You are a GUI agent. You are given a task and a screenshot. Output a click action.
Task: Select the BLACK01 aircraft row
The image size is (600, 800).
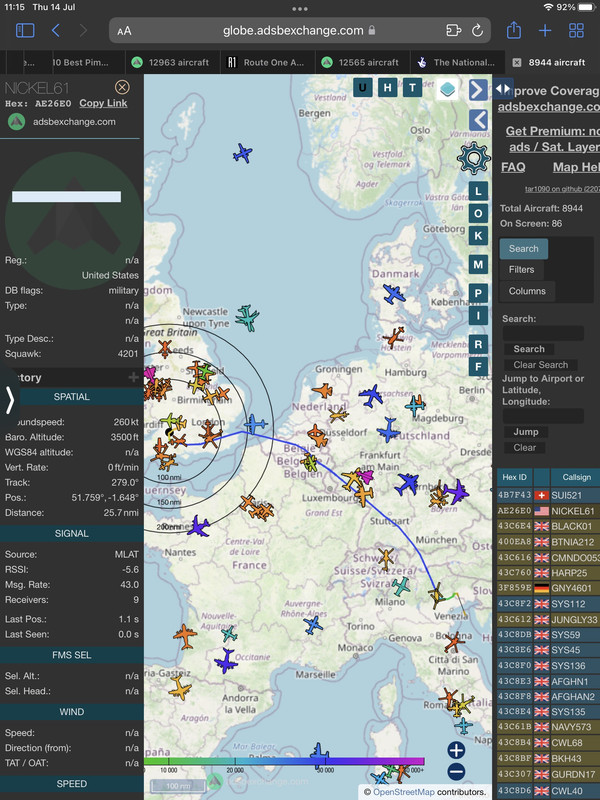(548, 526)
